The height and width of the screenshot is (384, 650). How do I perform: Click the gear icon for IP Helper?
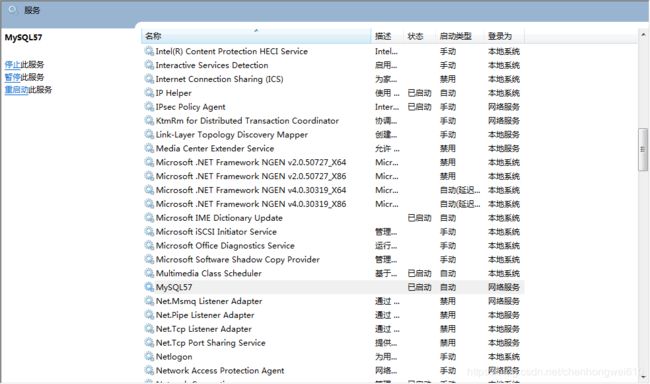coord(149,93)
